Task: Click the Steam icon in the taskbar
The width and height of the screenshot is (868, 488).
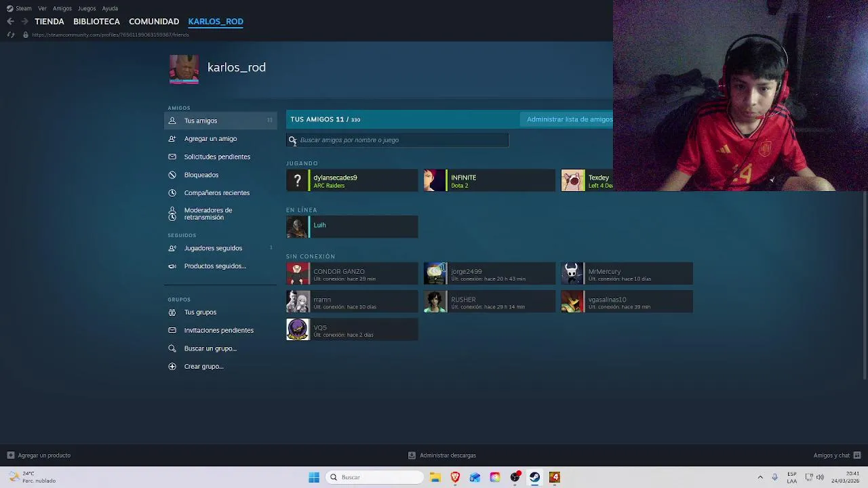Action: pyautogui.click(x=534, y=477)
